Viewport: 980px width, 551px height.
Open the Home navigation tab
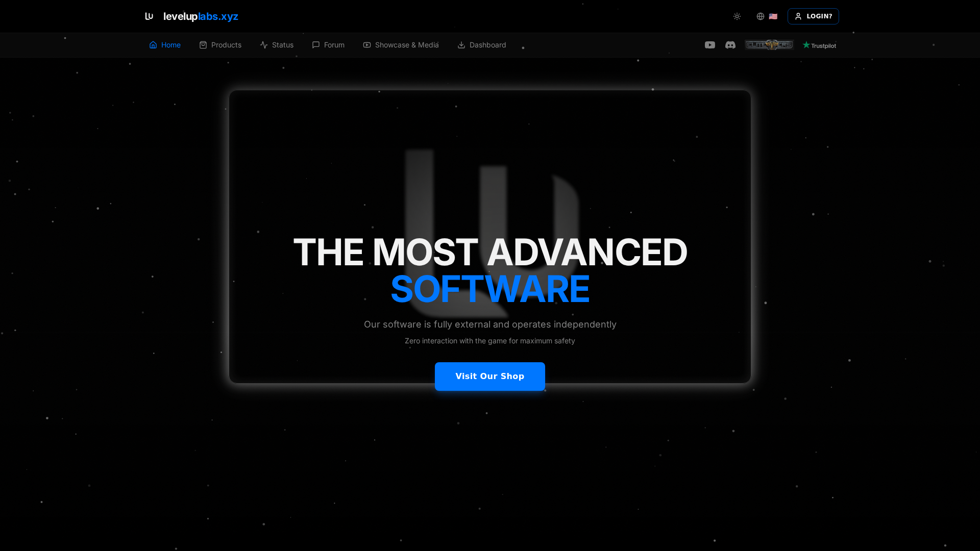164,45
